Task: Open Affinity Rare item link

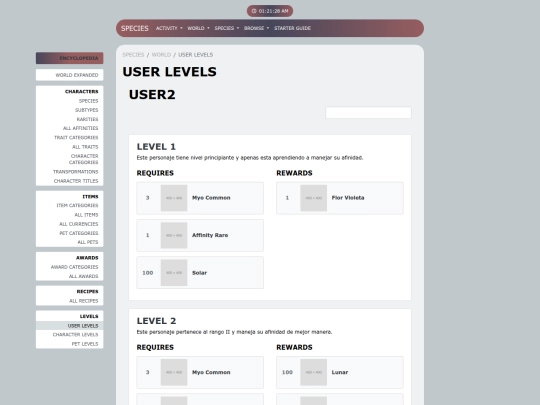Action: click(210, 235)
